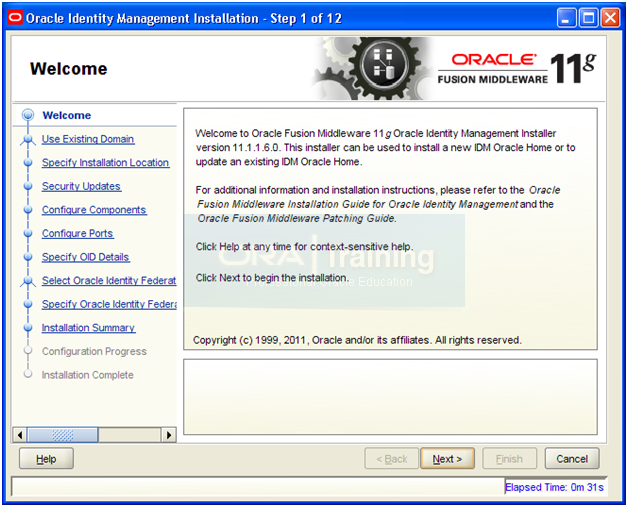
Task: Click the Configure Components step bullet
Action: click(28, 210)
